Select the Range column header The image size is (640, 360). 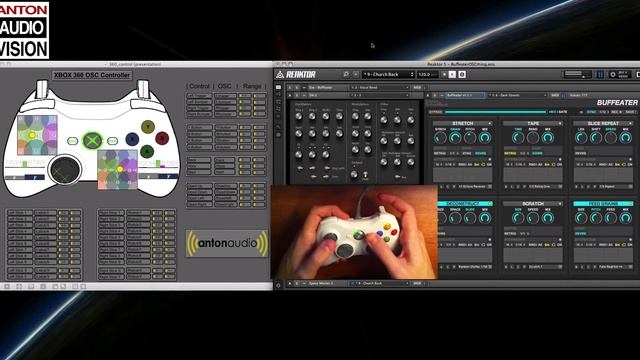click(x=252, y=86)
